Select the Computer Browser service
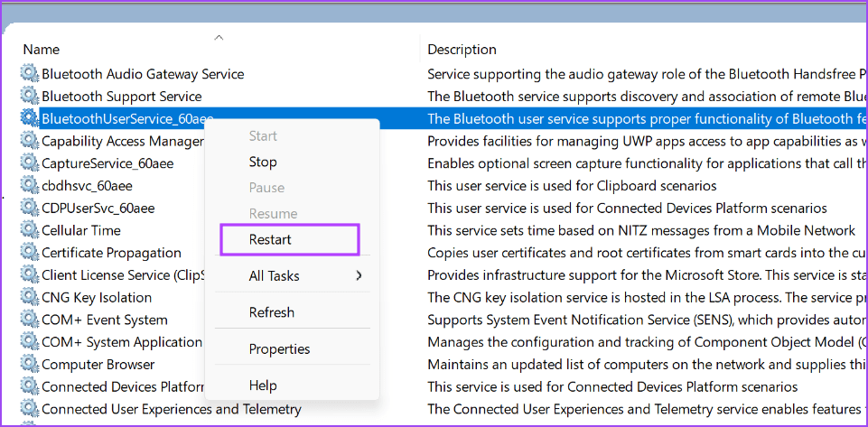Image resolution: width=868 pixels, height=427 pixels. pos(98,365)
